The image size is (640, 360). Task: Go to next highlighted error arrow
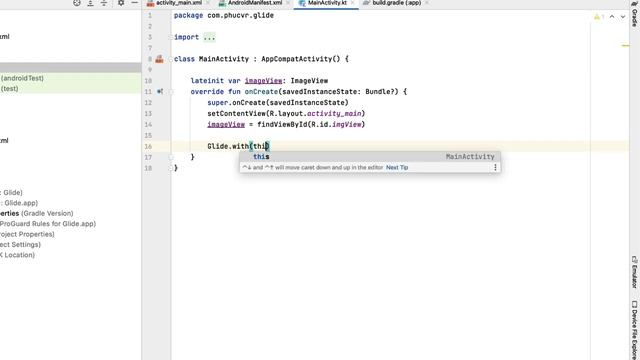623,17
